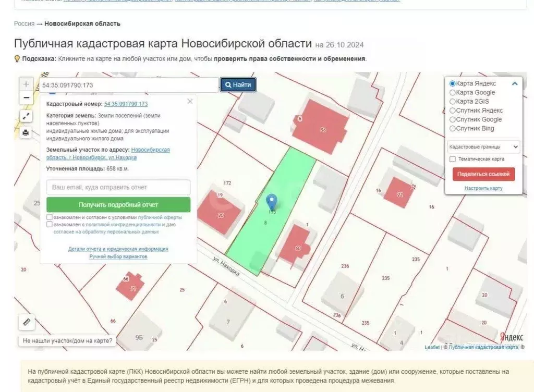Zoom out of the map
Image resolution: width=534 pixels, height=392 pixels.
(x=26, y=97)
